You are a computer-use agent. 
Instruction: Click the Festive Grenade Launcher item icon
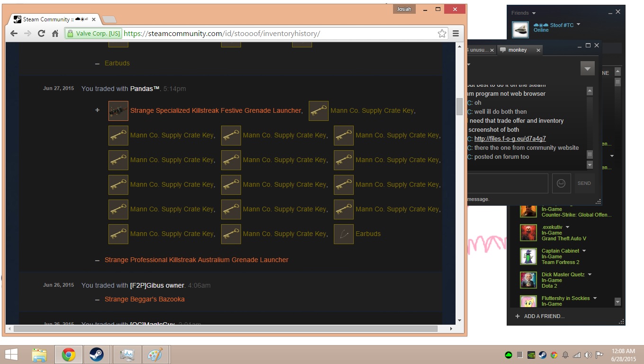click(x=118, y=111)
